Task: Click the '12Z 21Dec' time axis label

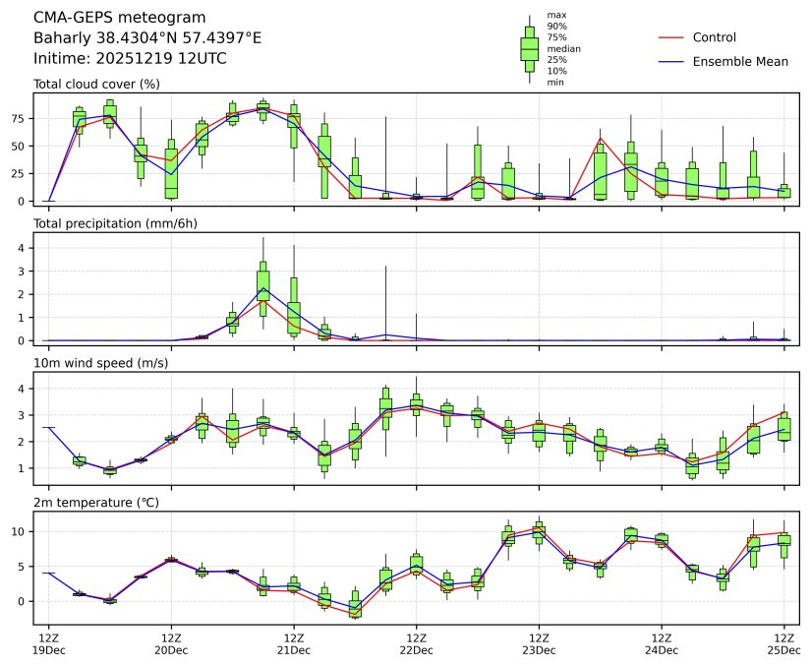Action: tap(294, 644)
